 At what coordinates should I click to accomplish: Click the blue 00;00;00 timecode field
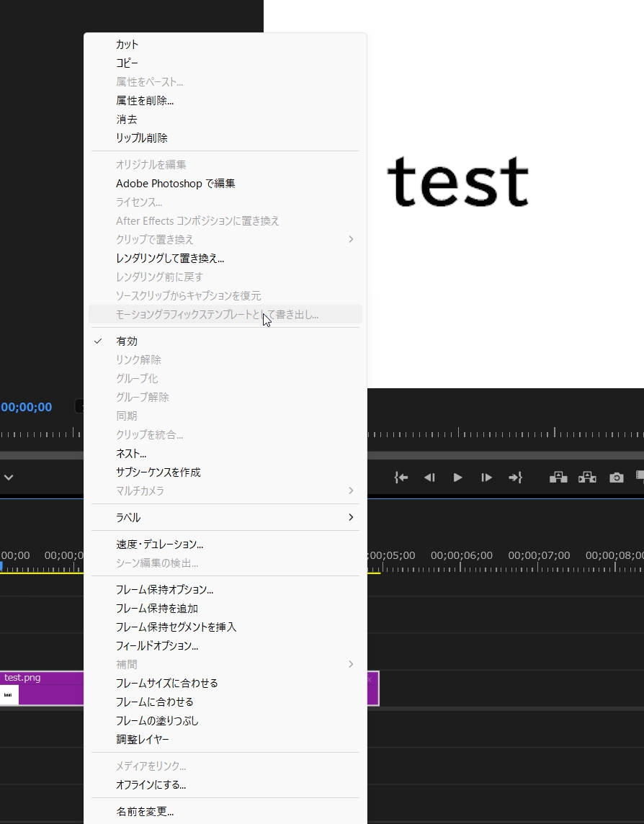26,407
